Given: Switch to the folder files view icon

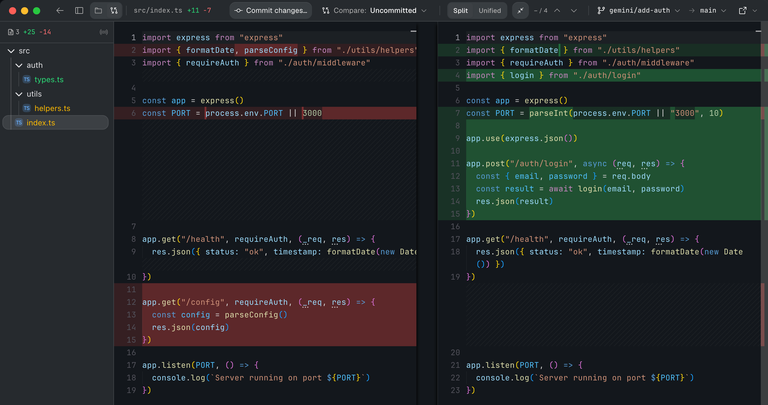Looking at the screenshot, I should tap(98, 10).
